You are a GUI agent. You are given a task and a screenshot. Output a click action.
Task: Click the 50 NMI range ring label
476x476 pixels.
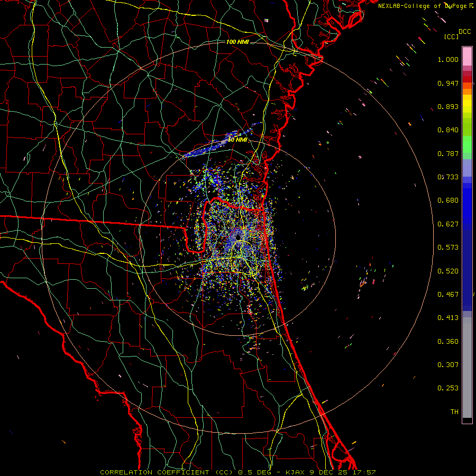(237, 140)
